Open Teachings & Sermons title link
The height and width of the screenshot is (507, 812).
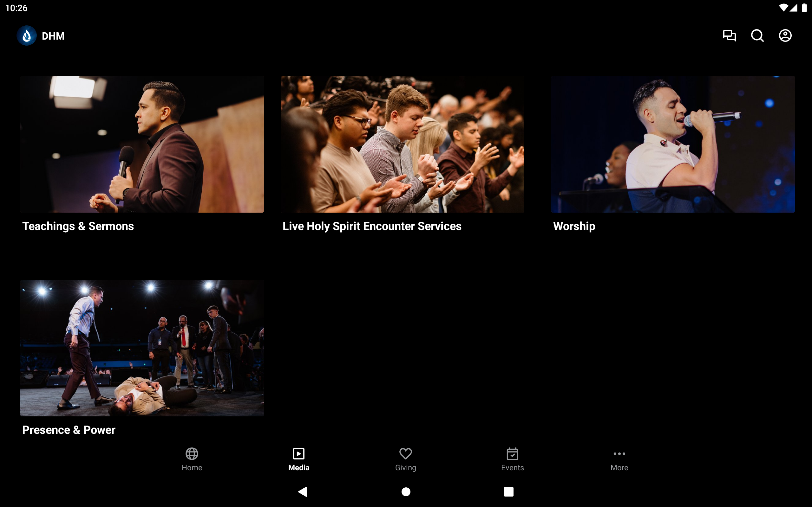[78, 226]
